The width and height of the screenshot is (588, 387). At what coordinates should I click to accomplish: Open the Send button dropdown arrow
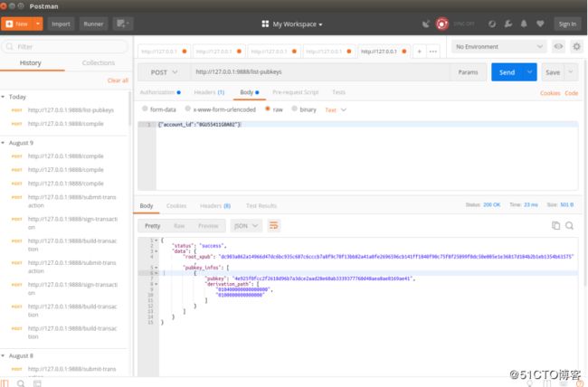pyautogui.click(x=529, y=72)
